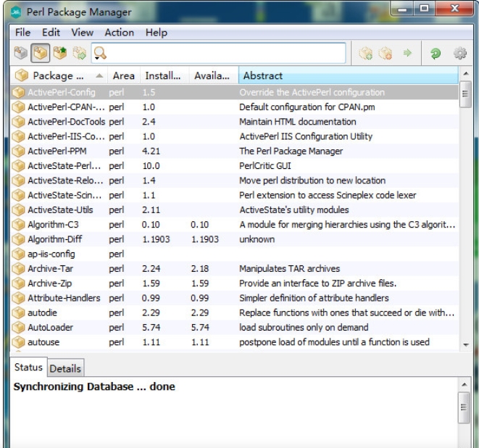The width and height of the screenshot is (479, 448).
Task: Refresh all data using green refresh icon
Action: (436, 53)
